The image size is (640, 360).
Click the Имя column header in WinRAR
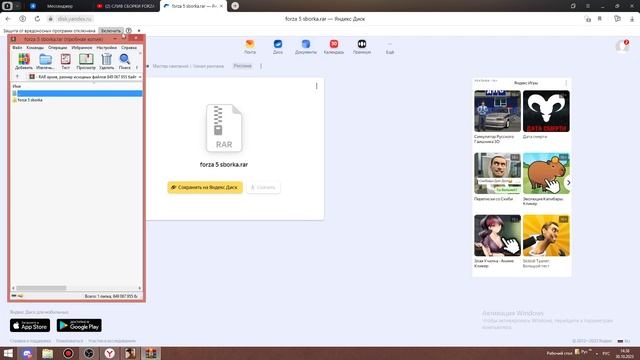(x=17, y=86)
